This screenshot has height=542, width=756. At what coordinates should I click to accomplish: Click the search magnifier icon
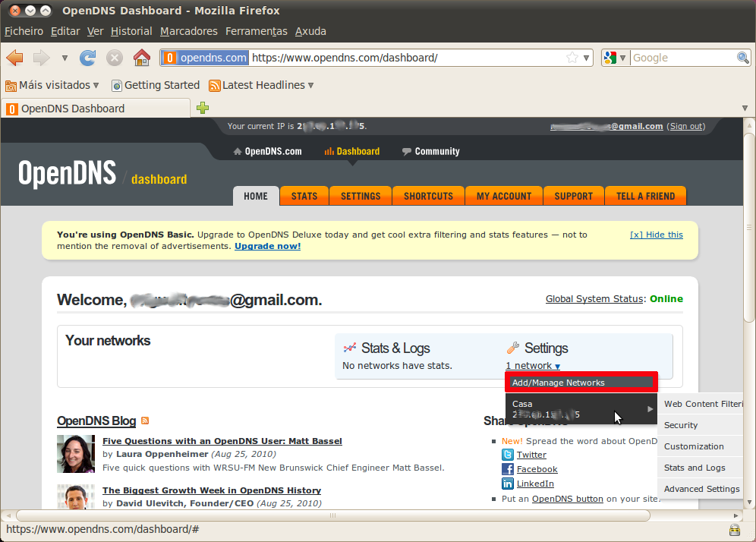(x=743, y=58)
